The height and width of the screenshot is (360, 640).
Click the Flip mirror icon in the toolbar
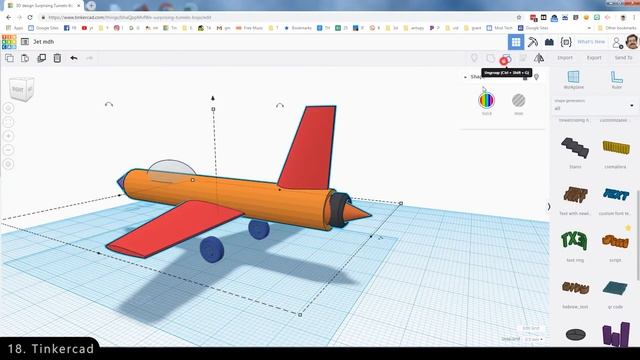539,58
